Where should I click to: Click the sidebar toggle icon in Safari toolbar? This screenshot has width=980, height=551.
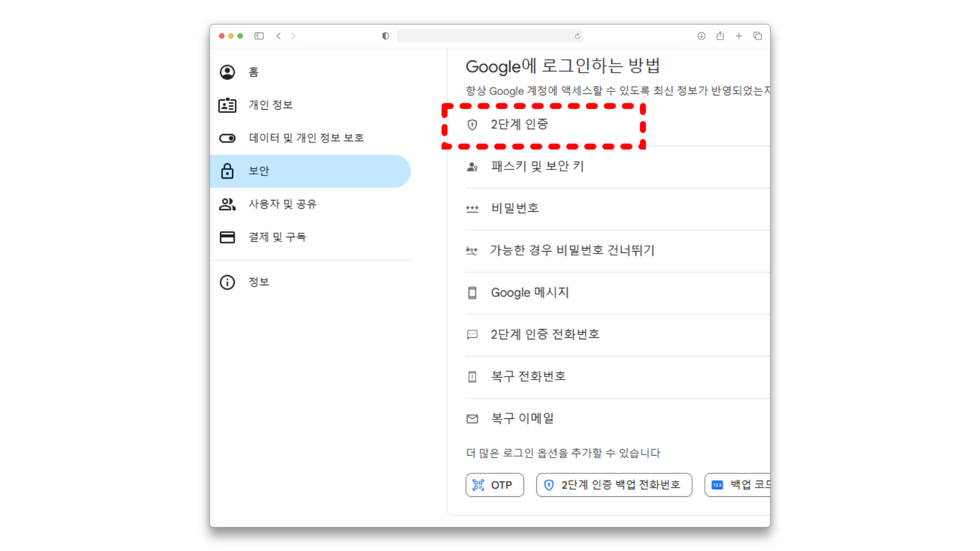pyautogui.click(x=259, y=36)
